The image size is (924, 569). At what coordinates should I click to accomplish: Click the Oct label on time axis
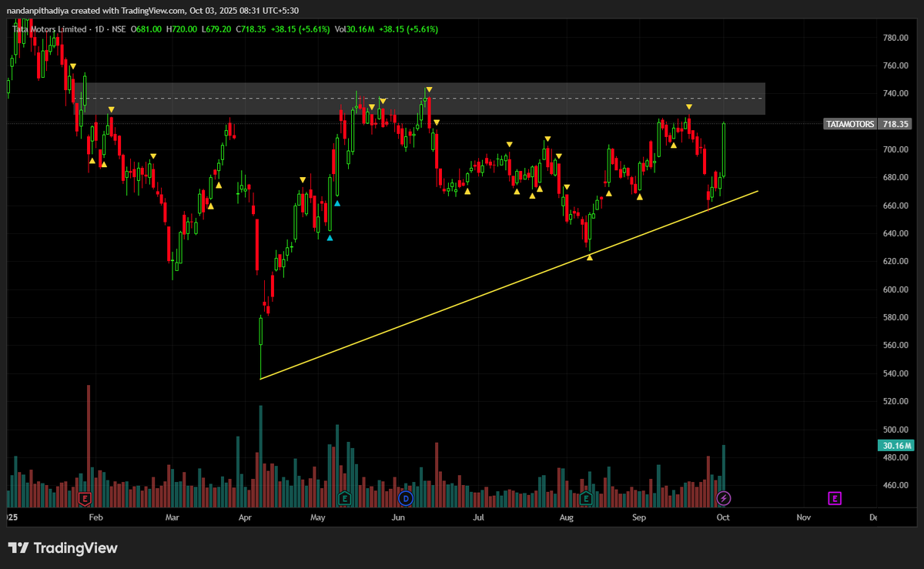pyautogui.click(x=723, y=518)
